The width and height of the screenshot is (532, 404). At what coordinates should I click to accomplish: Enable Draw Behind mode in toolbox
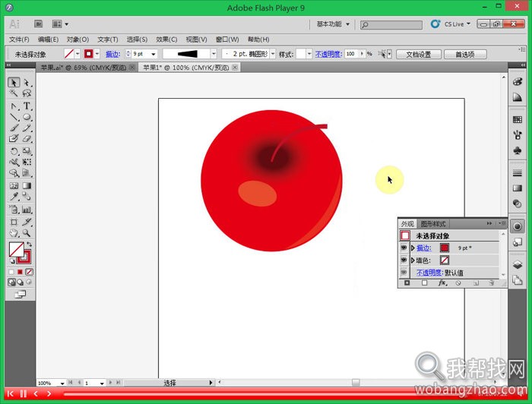pyautogui.click(x=21, y=282)
